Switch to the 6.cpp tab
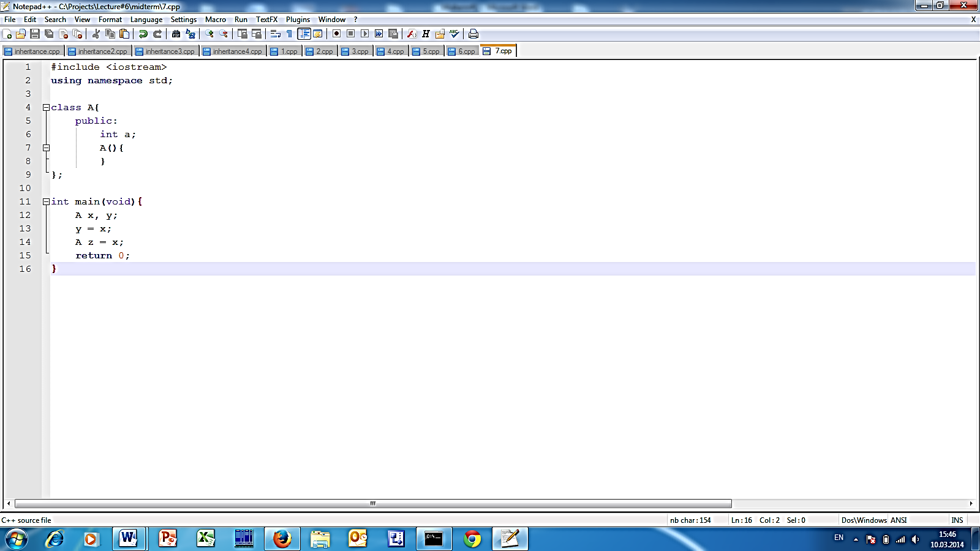 pos(462,51)
